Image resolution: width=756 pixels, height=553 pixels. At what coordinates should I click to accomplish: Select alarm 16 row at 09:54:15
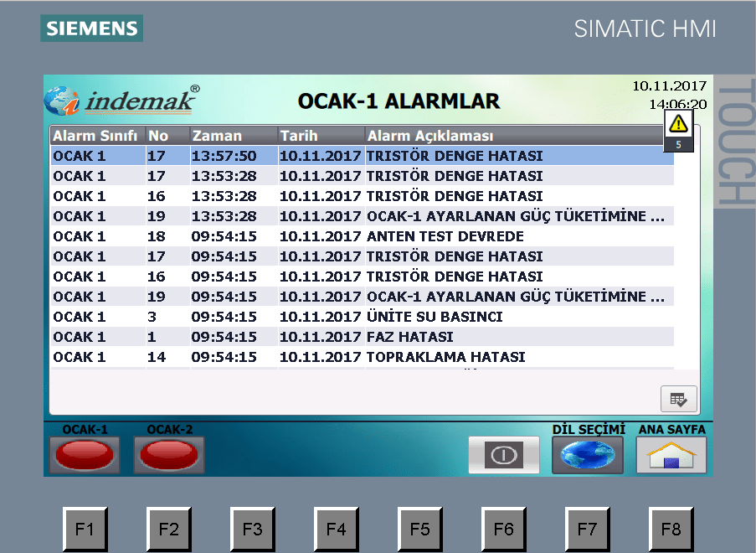point(362,276)
